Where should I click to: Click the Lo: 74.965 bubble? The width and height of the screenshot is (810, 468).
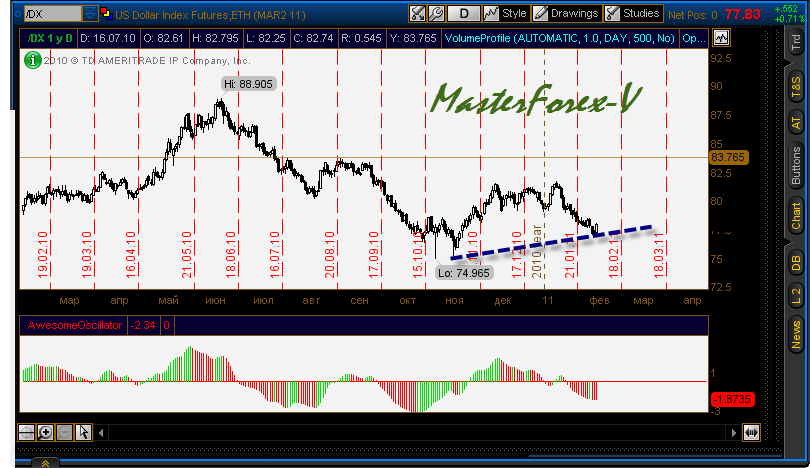click(x=463, y=273)
